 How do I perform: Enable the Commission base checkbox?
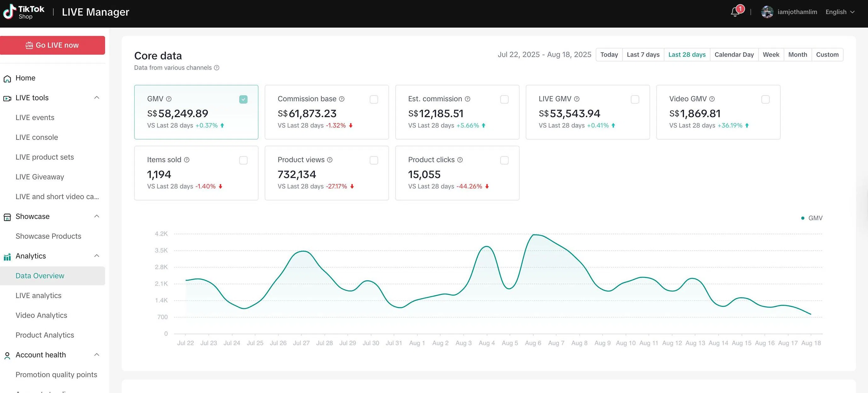[374, 99]
